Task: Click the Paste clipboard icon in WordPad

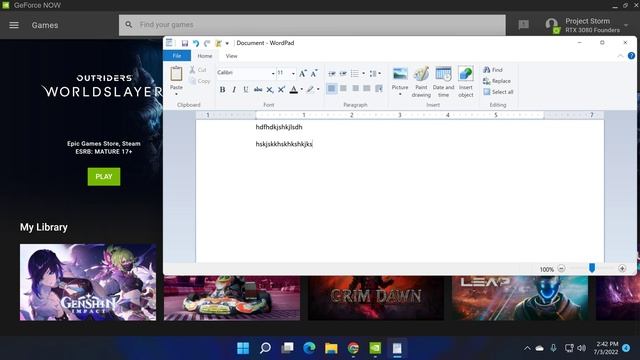Action: [176, 74]
